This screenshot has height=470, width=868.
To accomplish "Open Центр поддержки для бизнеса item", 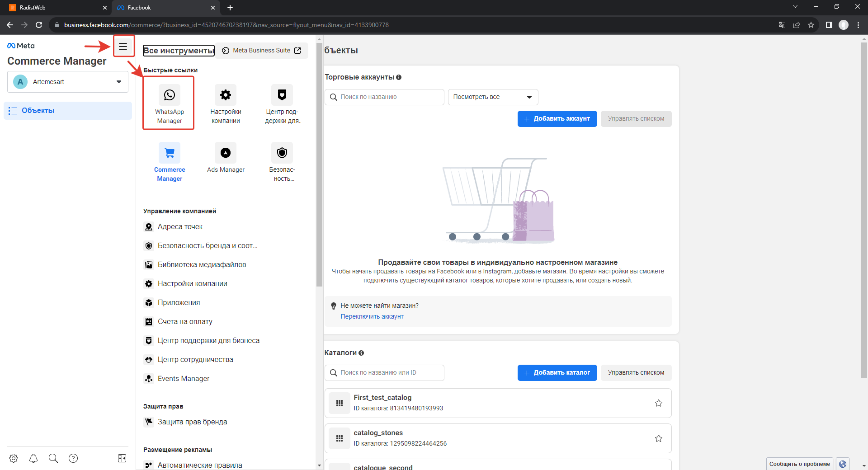I will point(202,341).
